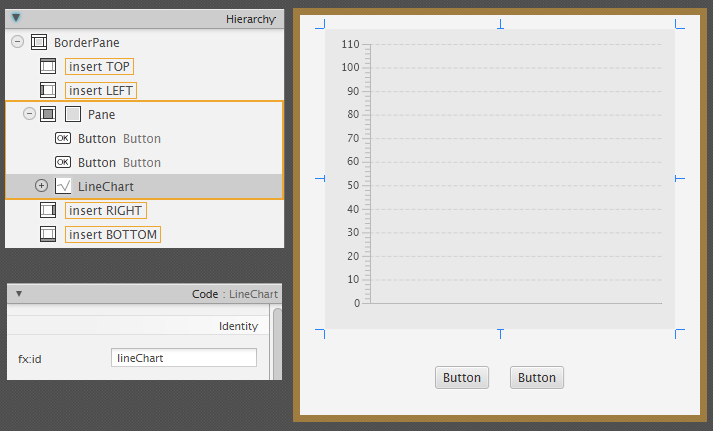The width and height of the screenshot is (713, 431).
Task: Click the right Button below the chart
Action: (537, 378)
